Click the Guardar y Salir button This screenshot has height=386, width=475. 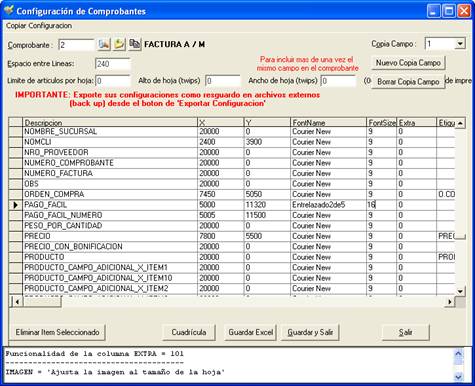(310, 332)
